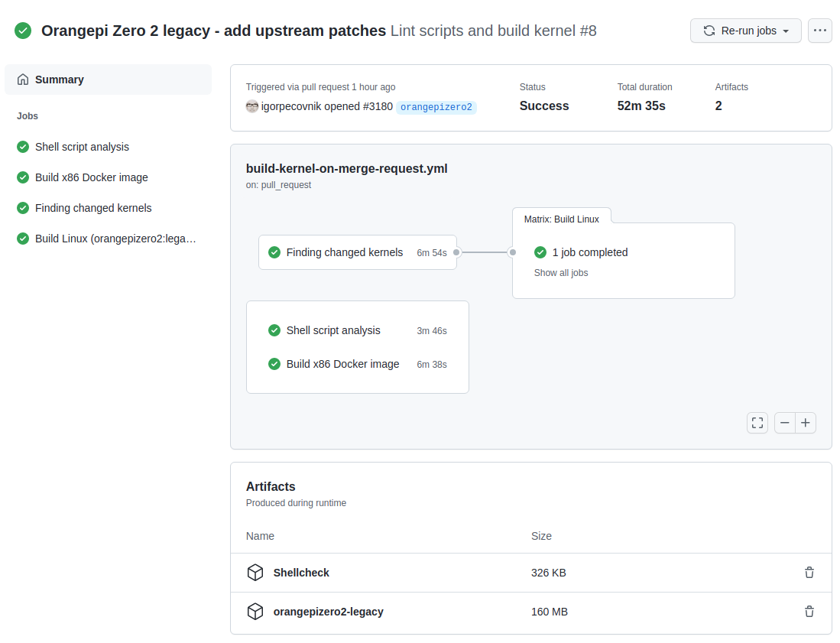Click the '326 KB' size cell

click(549, 573)
